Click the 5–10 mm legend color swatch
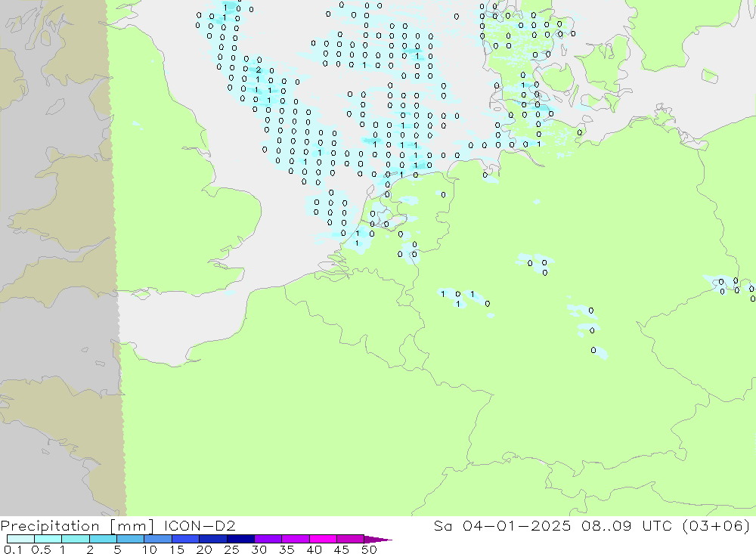756x554 pixels. click(131, 539)
